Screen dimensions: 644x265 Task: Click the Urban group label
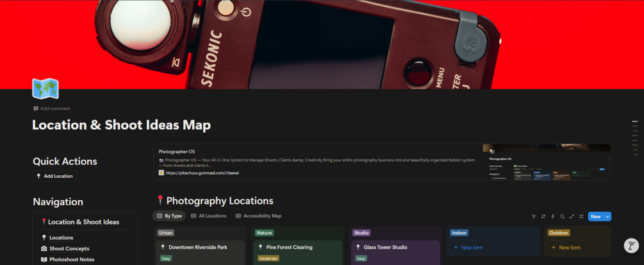tap(165, 233)
